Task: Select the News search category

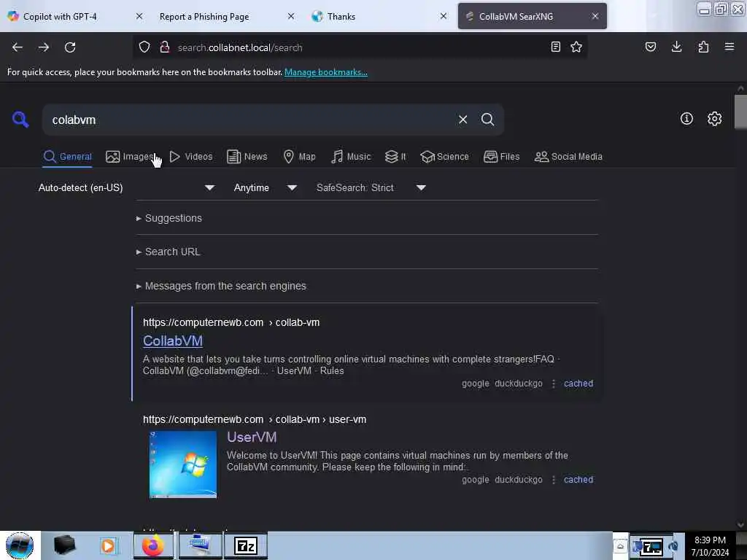Action: click(247, 157)
